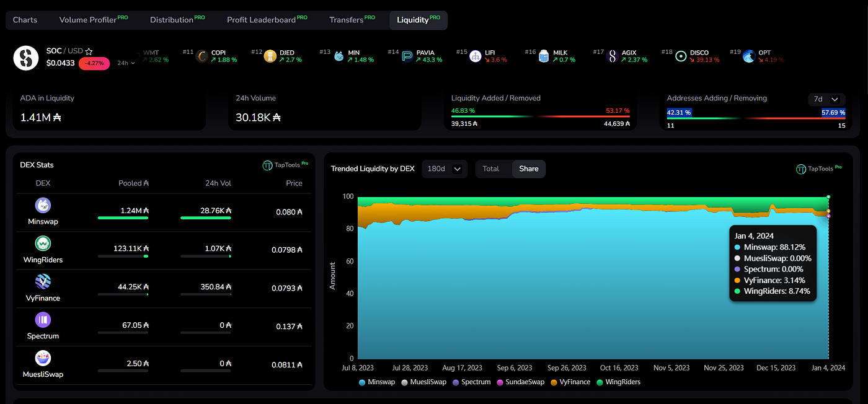
Task: Click TapTools Pro logo in DEX Stats
Action: coord(285,165)
